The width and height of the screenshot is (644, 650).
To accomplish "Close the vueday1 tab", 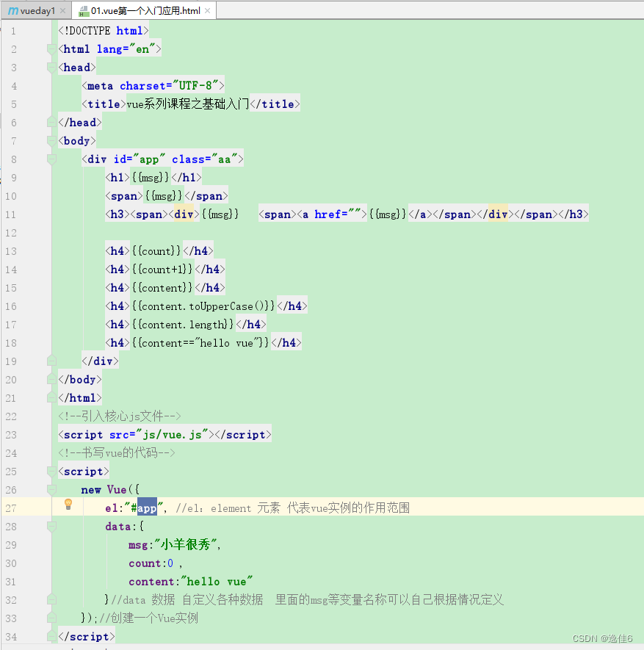I will [x=62, y=11].
